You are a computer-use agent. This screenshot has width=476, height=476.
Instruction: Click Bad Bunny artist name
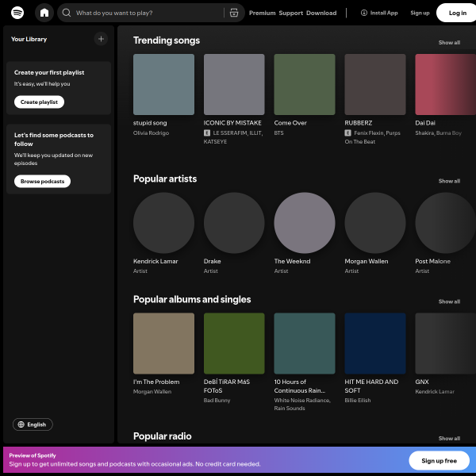coord(217,401)
